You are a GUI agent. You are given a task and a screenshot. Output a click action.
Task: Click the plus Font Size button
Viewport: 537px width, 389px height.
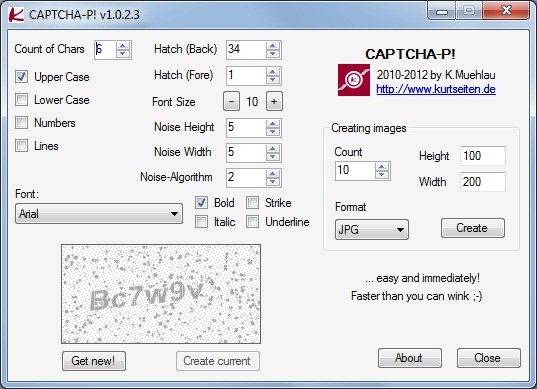(274, 101)
